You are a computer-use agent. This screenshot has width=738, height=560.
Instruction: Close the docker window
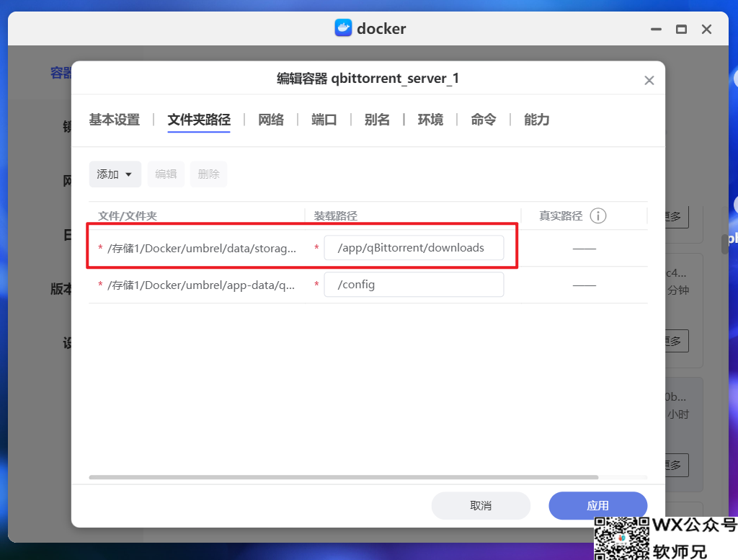point(706,29)
